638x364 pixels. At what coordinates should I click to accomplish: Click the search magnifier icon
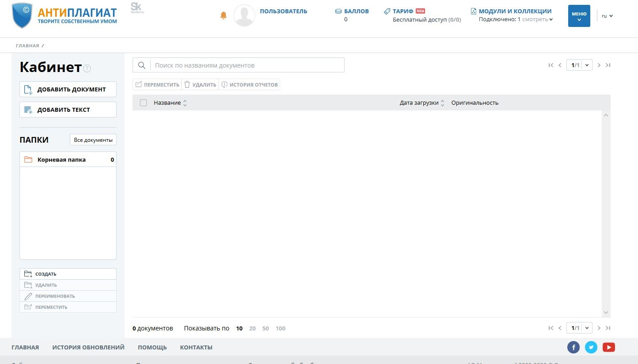point(142,65)
